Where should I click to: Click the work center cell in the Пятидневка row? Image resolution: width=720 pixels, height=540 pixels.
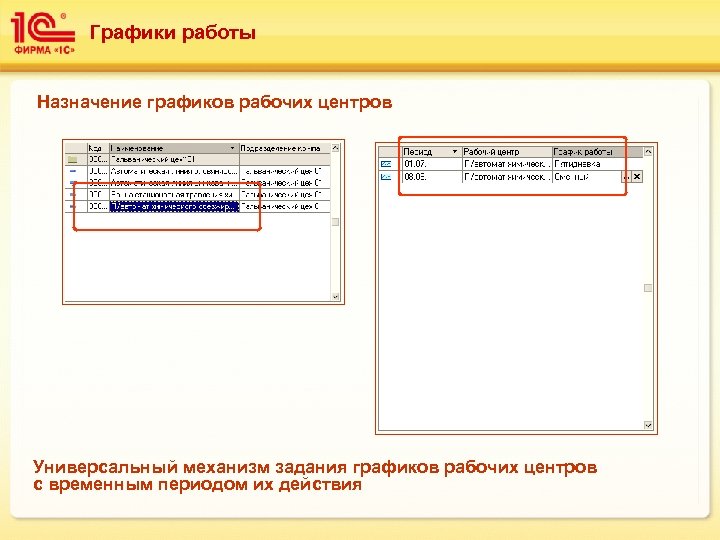[x=506, y=164]
